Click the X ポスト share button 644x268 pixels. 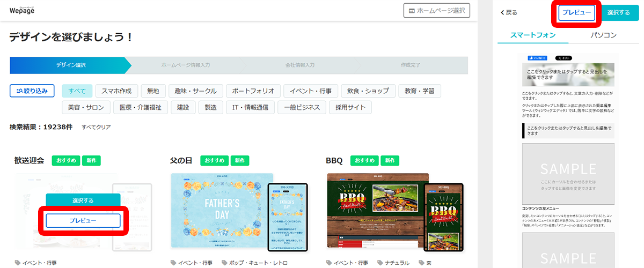click(x=563, y=58)
